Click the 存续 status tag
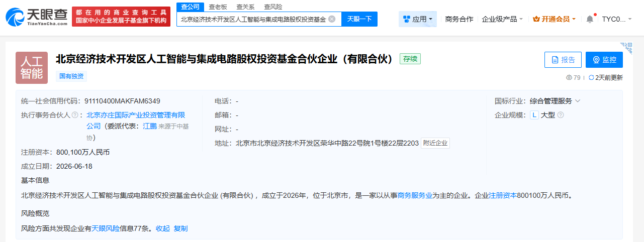This screenshot has height=242, width=644. pyautogui.click(x=410, y=59)
